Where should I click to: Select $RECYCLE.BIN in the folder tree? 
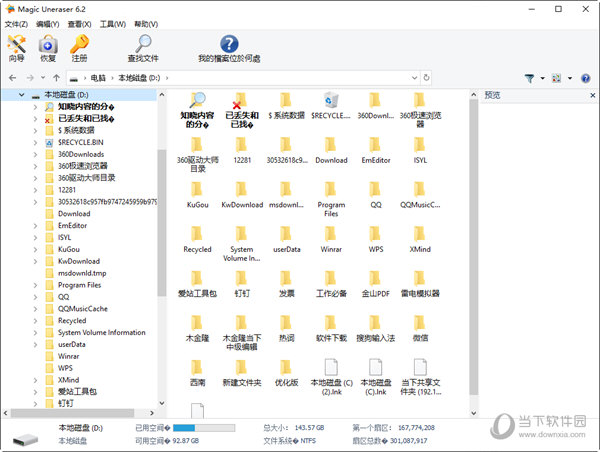(x=80, y=142)
